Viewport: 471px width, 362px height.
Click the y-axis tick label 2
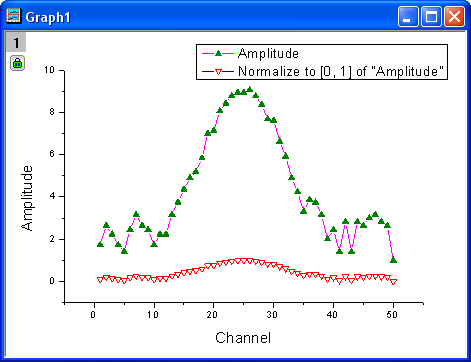tap(52, 239)
